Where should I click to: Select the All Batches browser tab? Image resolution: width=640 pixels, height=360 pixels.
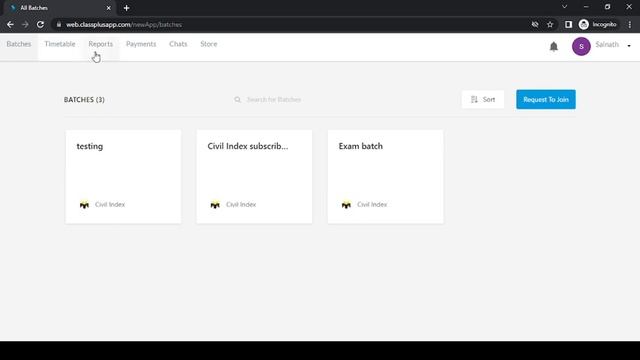pos(60,8)
